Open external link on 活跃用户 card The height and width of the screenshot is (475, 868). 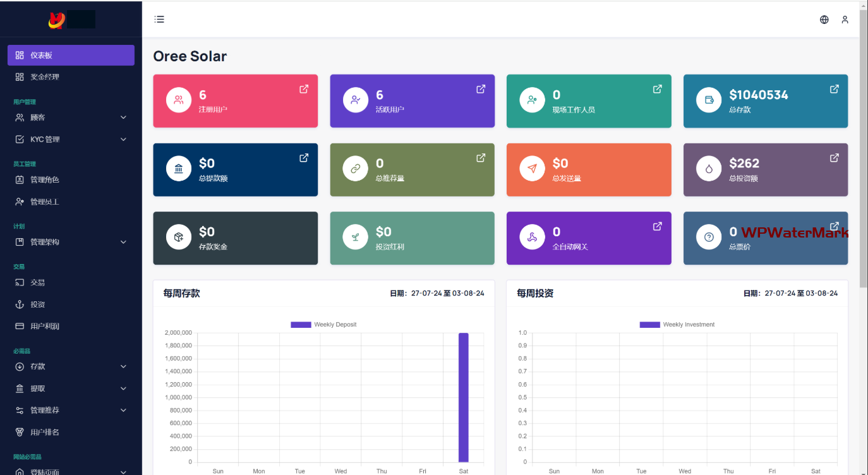[x=480, y=89]
